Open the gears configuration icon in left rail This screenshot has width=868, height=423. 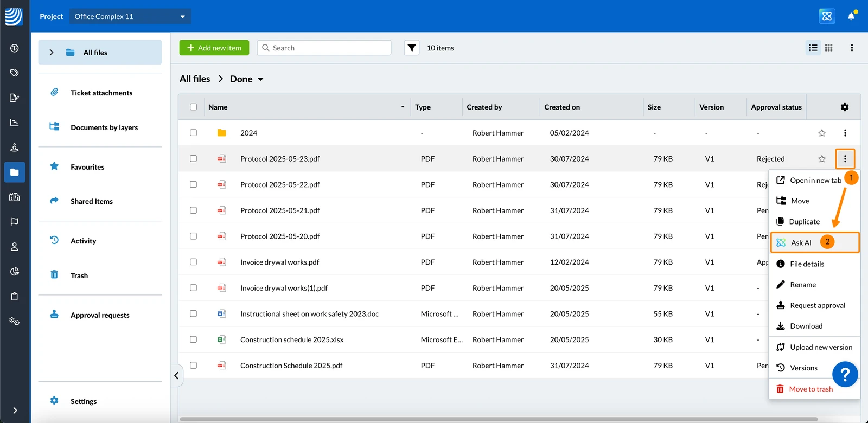(x=15, y=322)
